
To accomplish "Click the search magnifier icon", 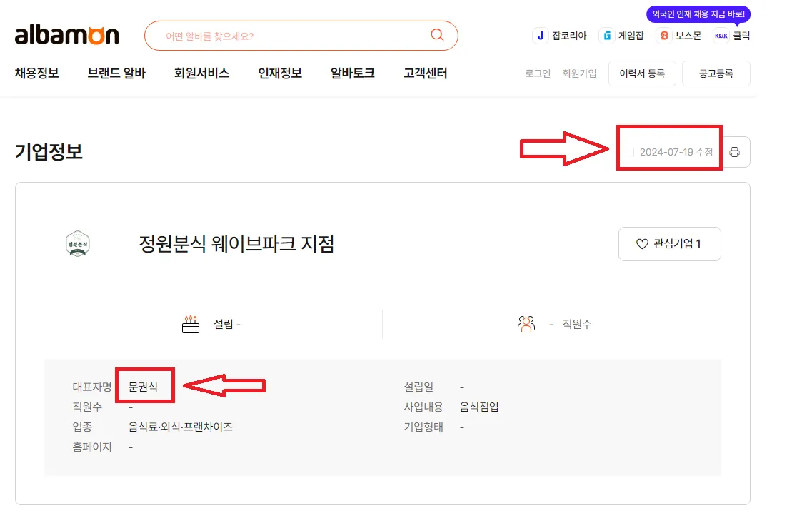I will [x=437, y=35].
